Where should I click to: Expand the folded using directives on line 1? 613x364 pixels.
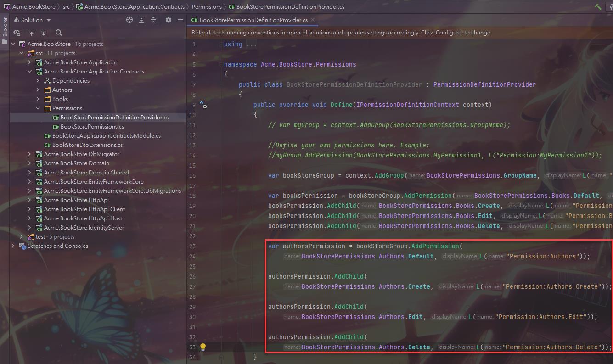(x=252, y=45)
